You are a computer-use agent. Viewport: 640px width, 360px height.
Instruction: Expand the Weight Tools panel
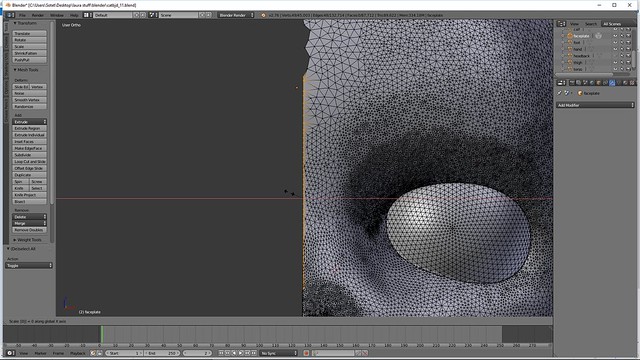pos(28,240)
